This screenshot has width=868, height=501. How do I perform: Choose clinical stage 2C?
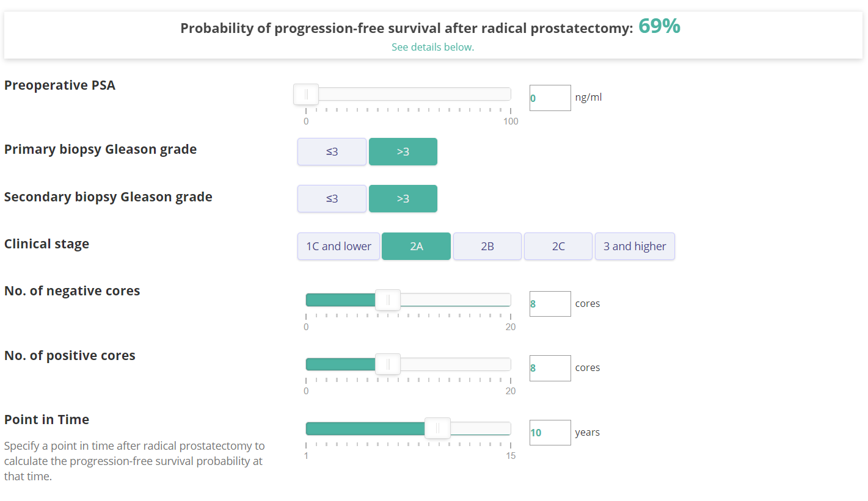tap(558, 246)
